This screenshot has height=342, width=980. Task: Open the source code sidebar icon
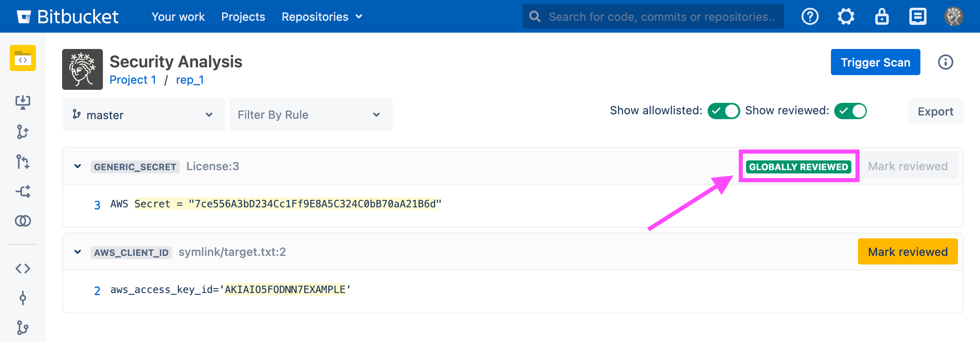[x=23, y=269]
